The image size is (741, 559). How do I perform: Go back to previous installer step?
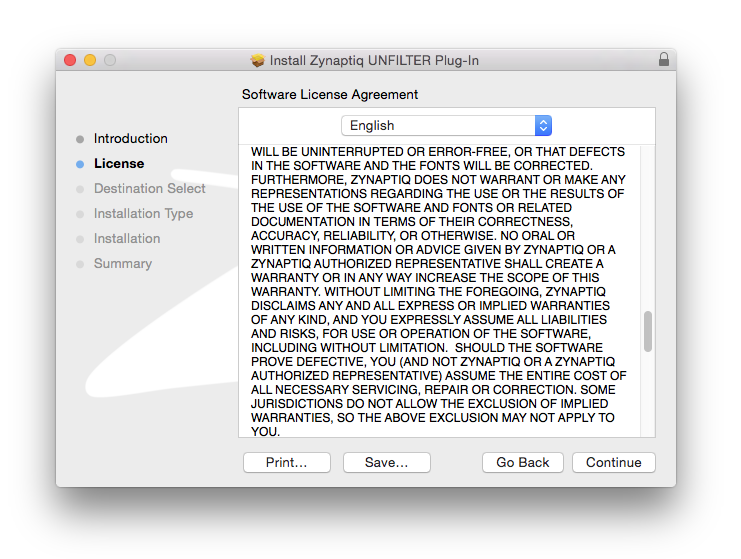[x=523, y=462]
